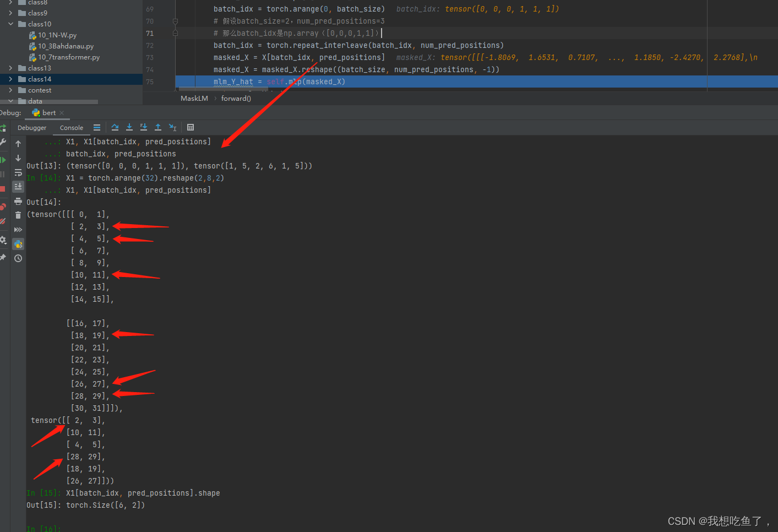Viewport: 778px width, 532px height.
Task: Toggle scroll to end of console
Action: (x=18, y=187)
